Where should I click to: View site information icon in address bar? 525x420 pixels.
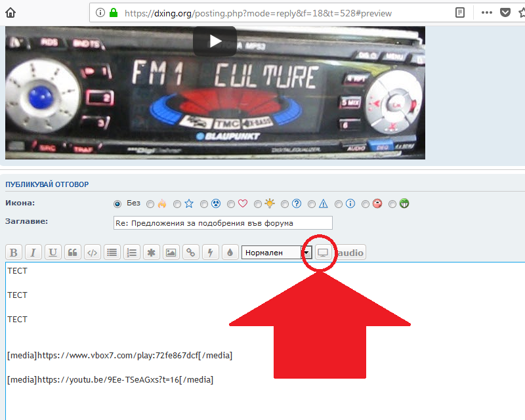click(x=100, y=12)
